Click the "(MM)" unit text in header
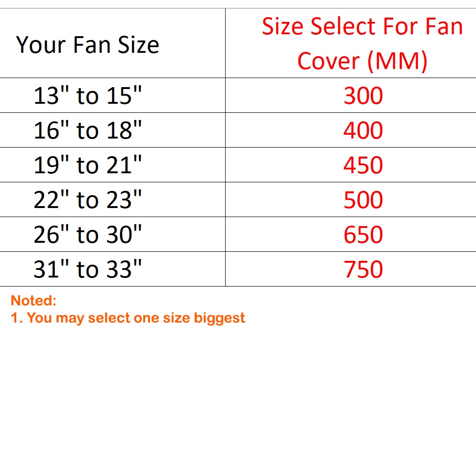This screenshot has height=476, width=476. [x=396, y=61]
